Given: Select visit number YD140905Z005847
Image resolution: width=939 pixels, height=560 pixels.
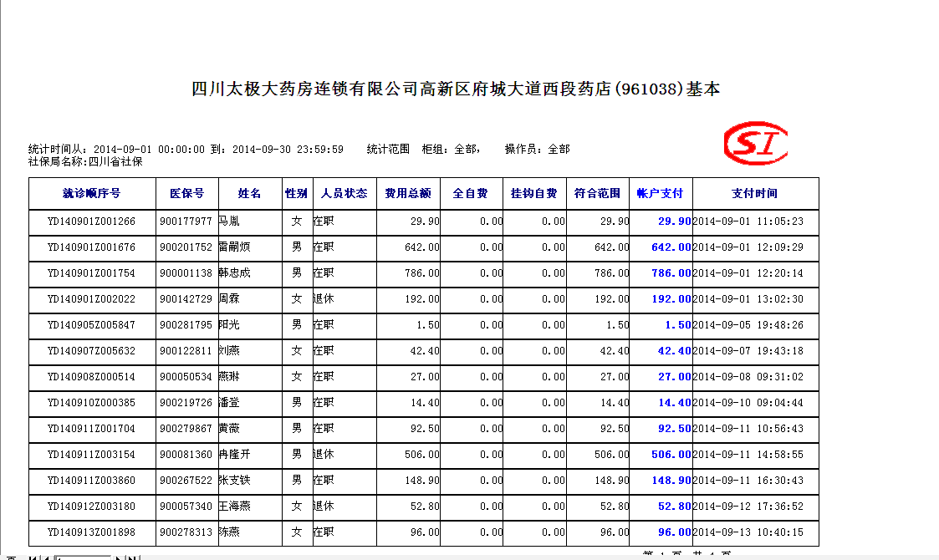Looking at the screenshot, I should pyautogui.click(x=92, y=325).
